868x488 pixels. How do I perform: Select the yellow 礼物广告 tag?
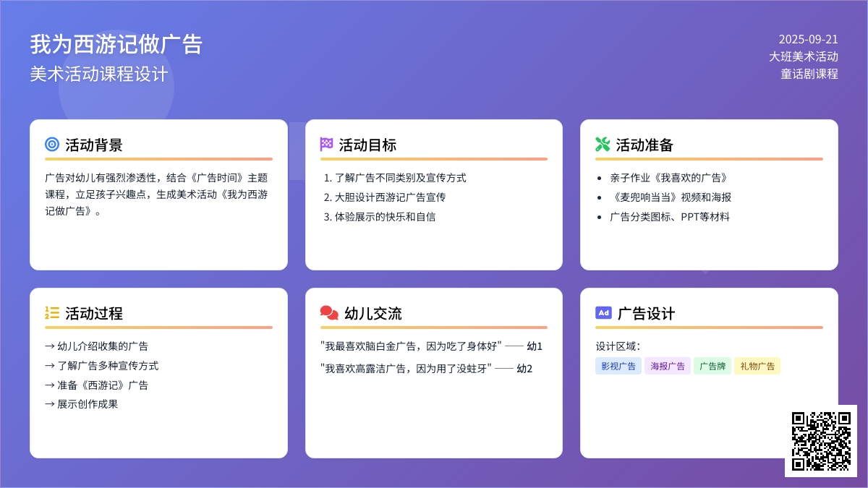[x=757, y=367]
